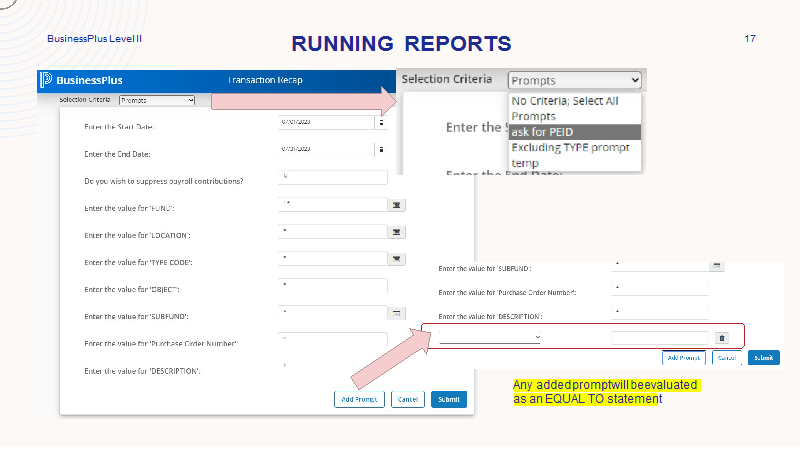Image resolution: width=800 pixels, height=450 pixels.
Task: Open the large Prompts combo box
Action: (x=574, y=80)
